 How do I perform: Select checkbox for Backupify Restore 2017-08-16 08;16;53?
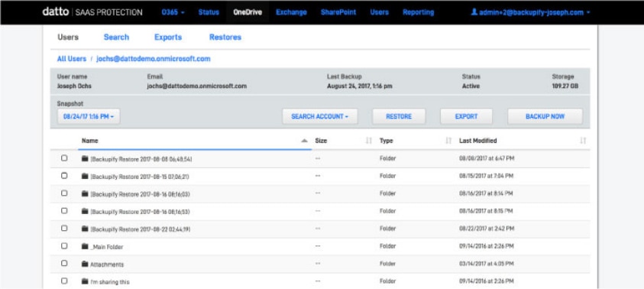tap(64, 210)
